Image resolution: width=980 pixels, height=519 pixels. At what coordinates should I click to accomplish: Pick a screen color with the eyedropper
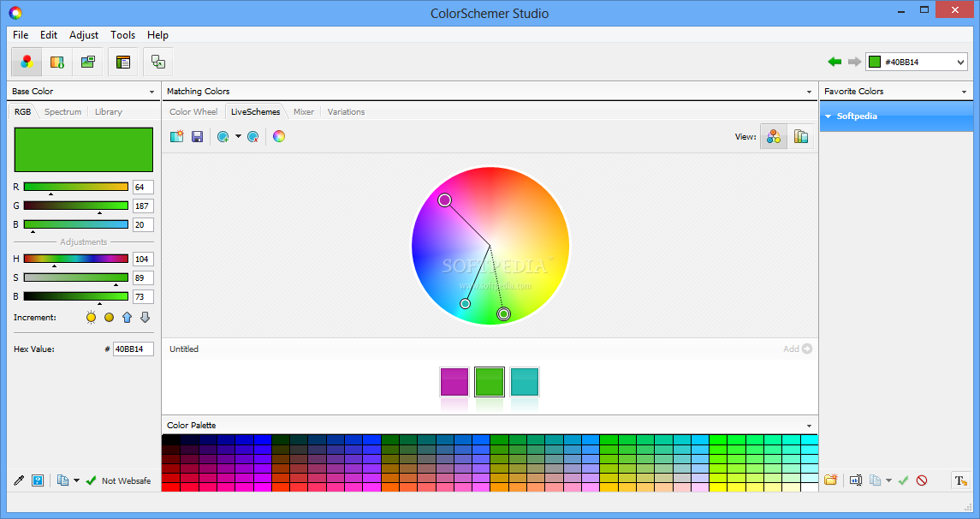[x=19, y=480]
